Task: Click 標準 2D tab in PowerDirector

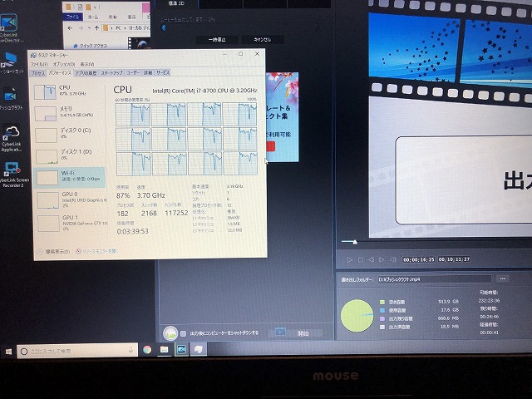Action: [x=176, y=3]
